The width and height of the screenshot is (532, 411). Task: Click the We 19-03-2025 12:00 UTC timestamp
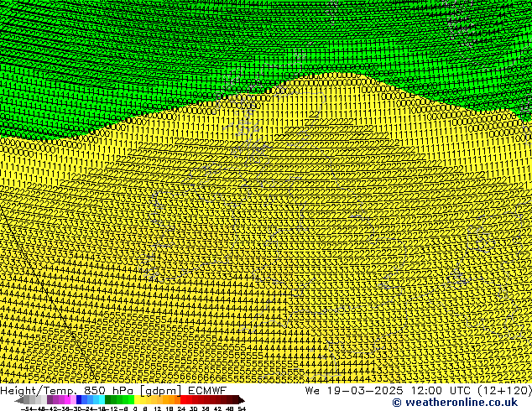click(x=419, y=391)
